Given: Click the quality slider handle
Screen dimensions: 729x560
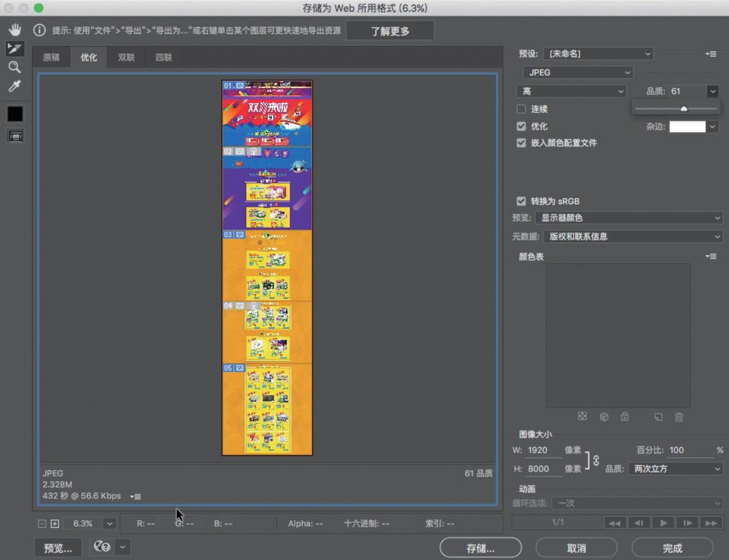Looking at the screenshot, I should [x=683, y=109].
